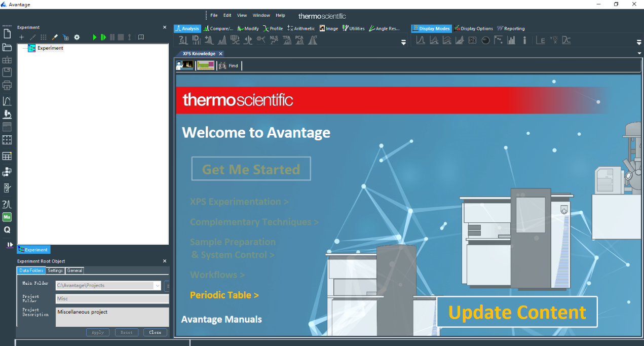Click the Get Me Started button
This screenshot has width=644, height=346.
click(251, 169)
